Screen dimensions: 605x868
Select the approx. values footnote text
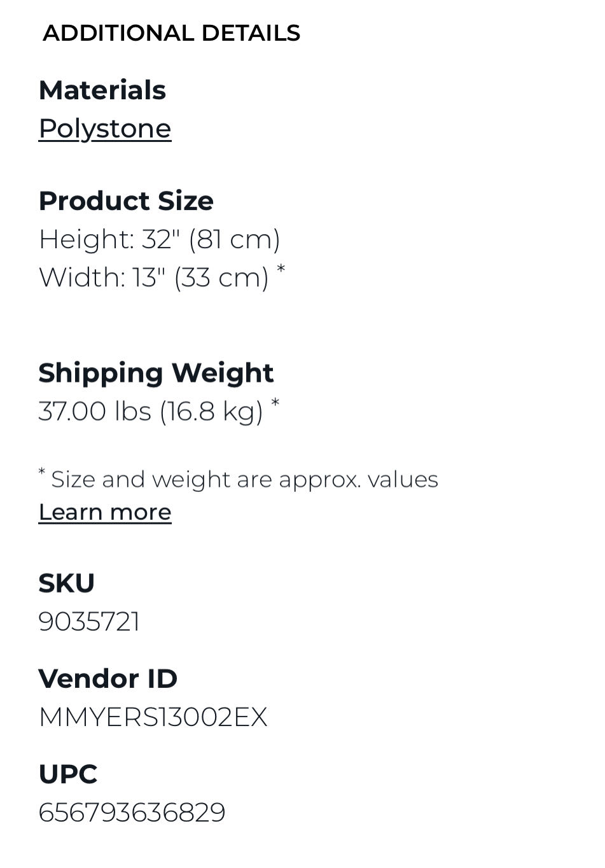[244, 479]
